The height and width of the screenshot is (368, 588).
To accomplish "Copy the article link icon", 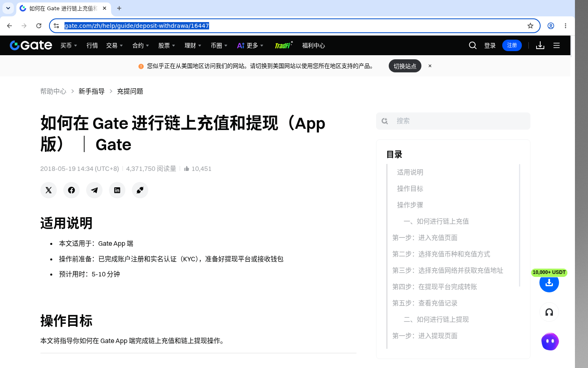I will [x=140, y=190].
